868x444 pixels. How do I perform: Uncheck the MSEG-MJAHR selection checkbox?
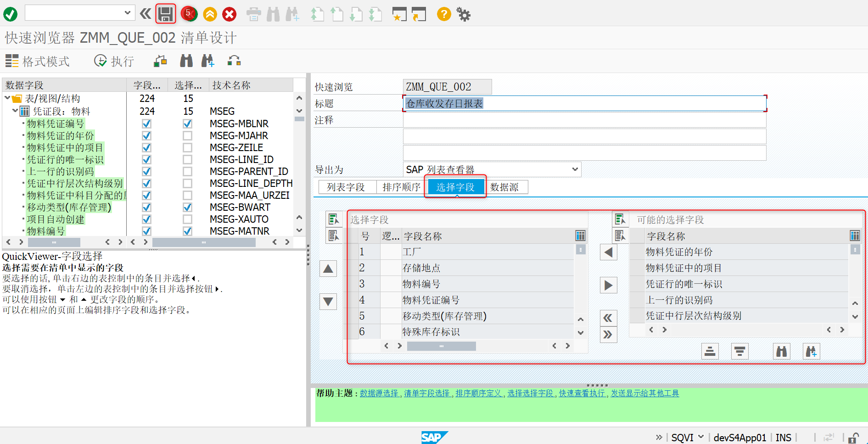pyautogui.click(x=187, y=135)
